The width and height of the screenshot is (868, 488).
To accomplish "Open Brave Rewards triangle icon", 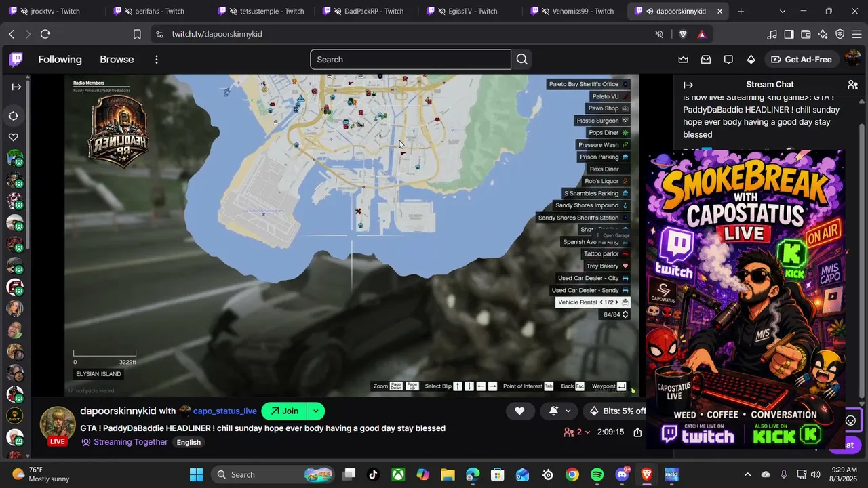I will click(701, 34).
